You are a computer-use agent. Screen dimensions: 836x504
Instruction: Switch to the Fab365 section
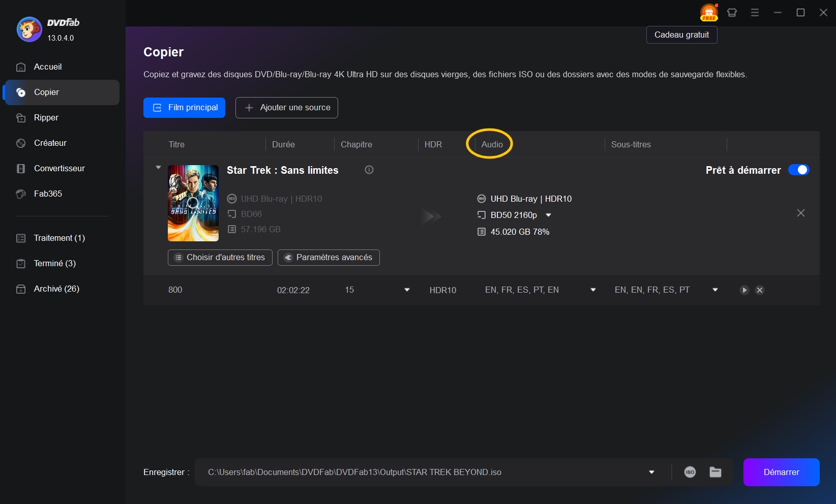click(x=47, y=194)
